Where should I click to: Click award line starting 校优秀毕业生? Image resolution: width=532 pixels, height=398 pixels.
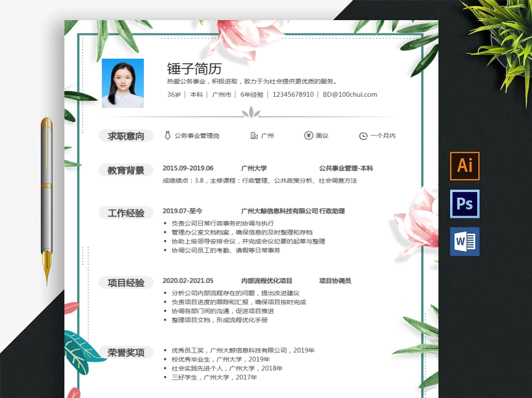pos(221,359)
